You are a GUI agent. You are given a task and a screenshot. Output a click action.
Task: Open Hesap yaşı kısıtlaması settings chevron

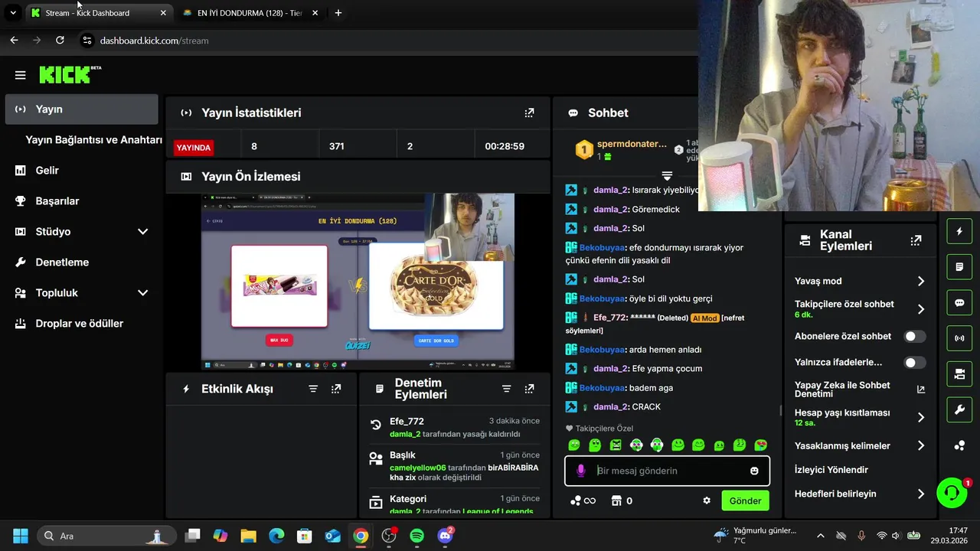(920, 417)
